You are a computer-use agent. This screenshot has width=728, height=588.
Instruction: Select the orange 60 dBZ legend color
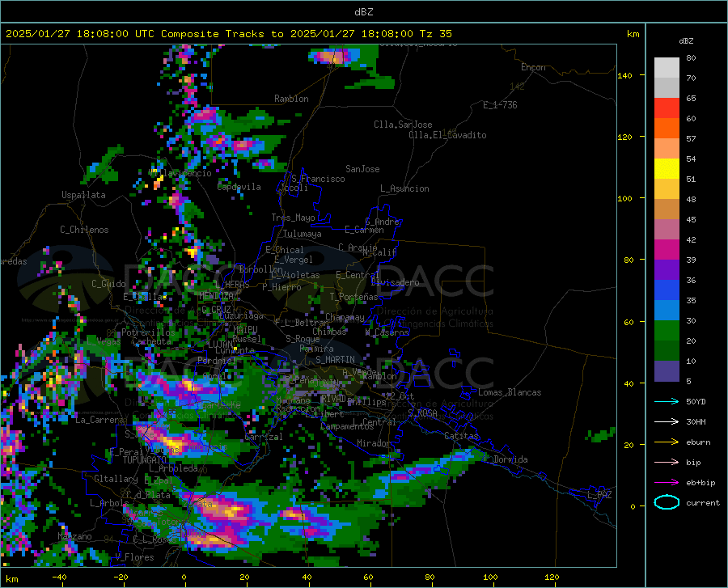click(667, 128)
